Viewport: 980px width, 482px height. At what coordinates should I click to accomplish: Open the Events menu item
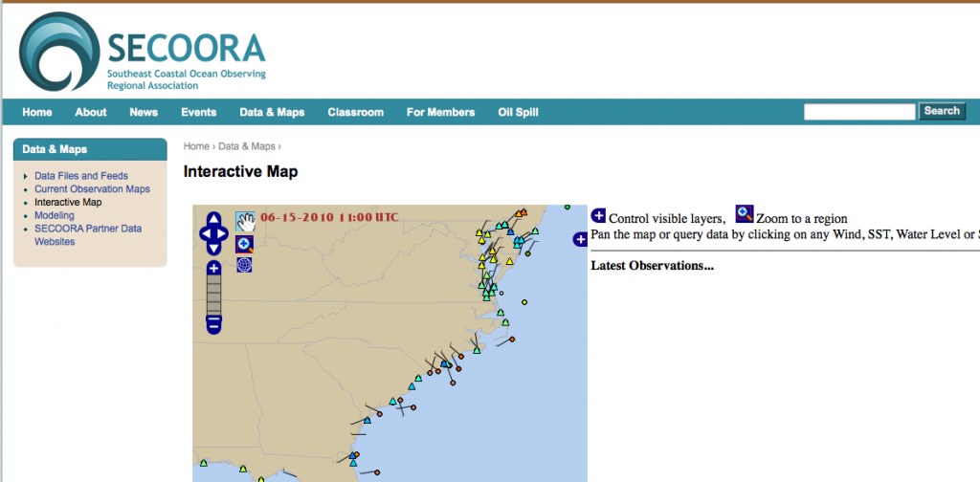pyautogui.click(x=199, y=113)
